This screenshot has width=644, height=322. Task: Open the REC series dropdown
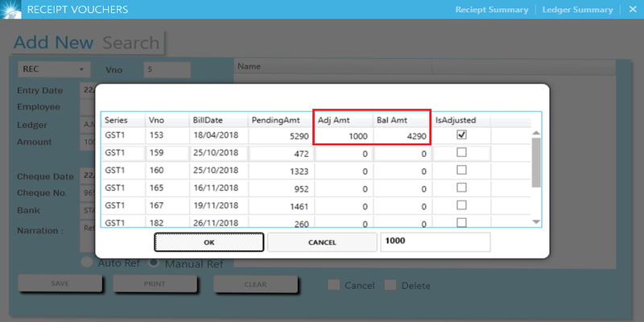[54, 69]
